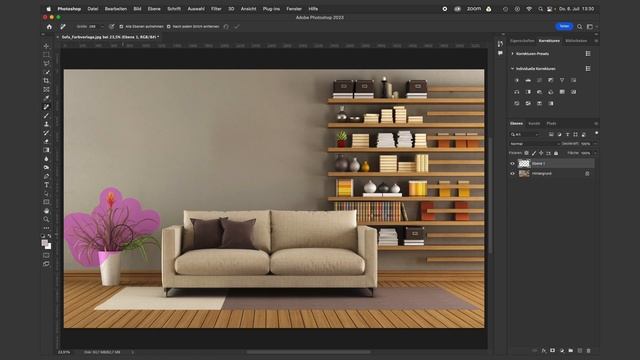Open the Fläche fill dropdown
This screenshot has width=640, height=360.
[x=596, y=153]
